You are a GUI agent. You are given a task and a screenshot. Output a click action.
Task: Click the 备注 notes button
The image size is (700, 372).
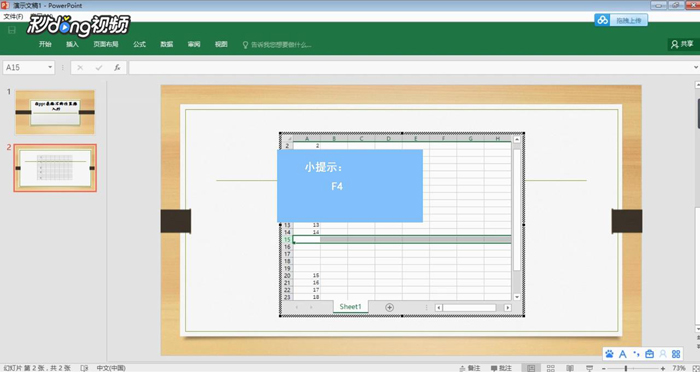click(470, 368)
